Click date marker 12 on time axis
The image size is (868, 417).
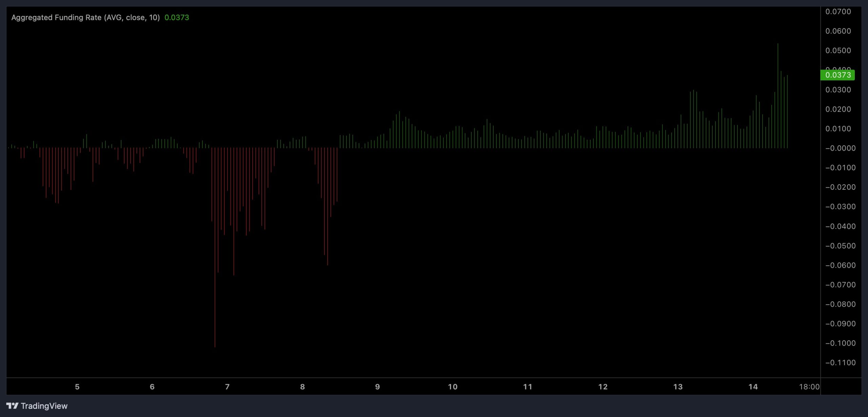pyautogui.click(x=603, y=387)
